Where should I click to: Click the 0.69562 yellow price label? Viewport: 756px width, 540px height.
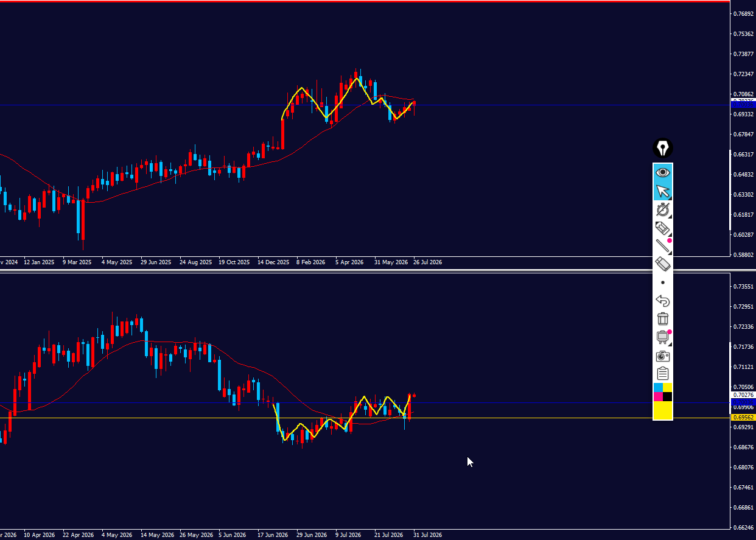pos(743,418)
